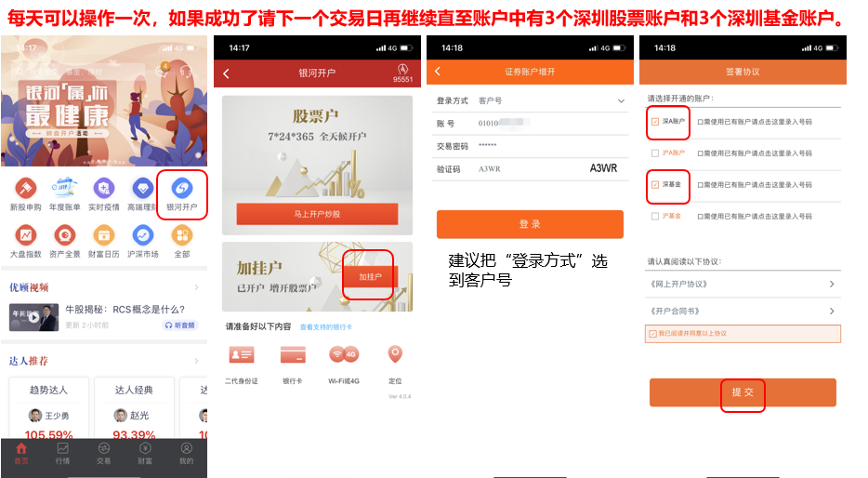Expand 《开户合同书》 row
This screenshot has width=868, height=478.
743,312
